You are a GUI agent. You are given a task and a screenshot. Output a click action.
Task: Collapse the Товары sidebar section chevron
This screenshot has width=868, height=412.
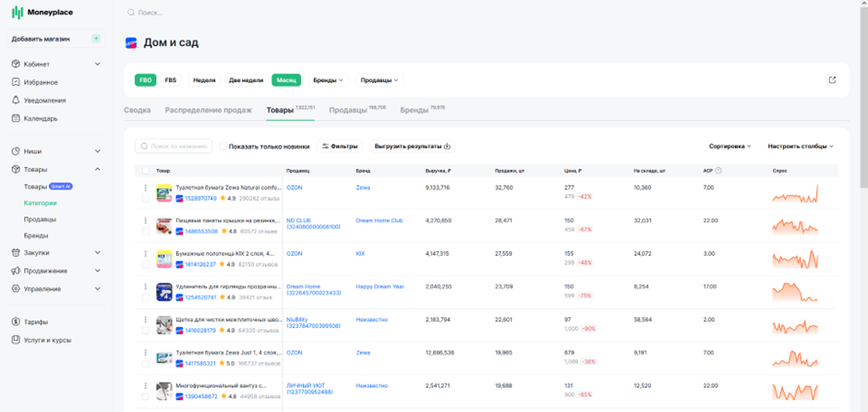pos(98,169)
